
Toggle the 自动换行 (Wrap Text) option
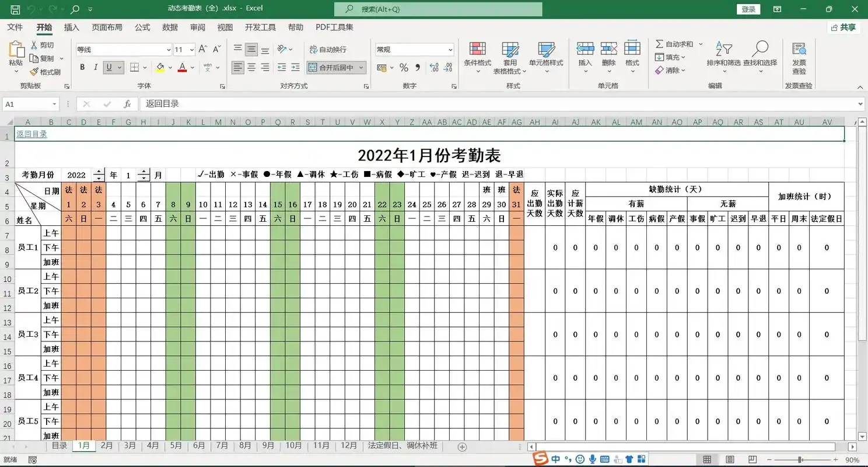pos(330,50)
